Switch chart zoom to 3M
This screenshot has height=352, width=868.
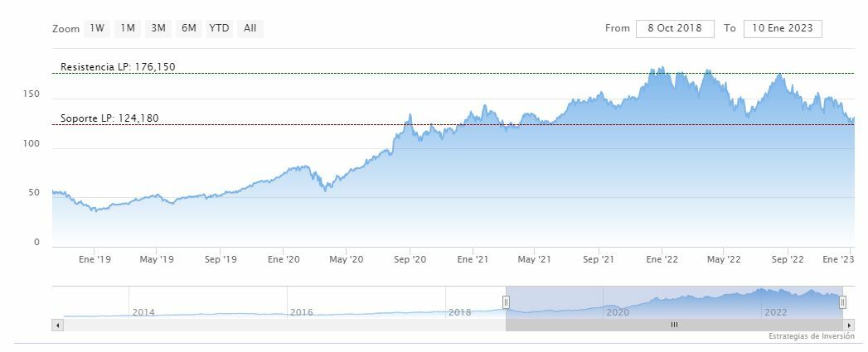tap(158, 28)
